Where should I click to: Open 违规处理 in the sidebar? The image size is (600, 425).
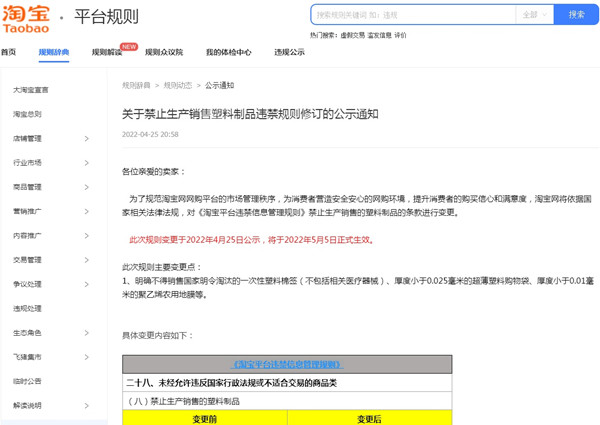click(27, 309)
